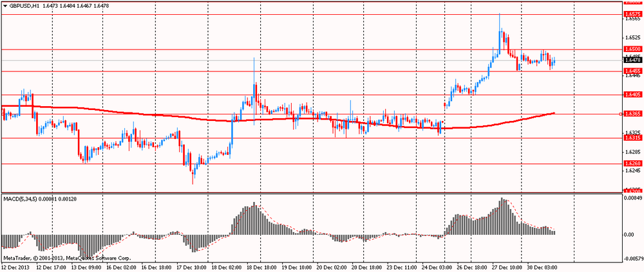Click the 13 Dec 09:00 time label

point(86,267)
